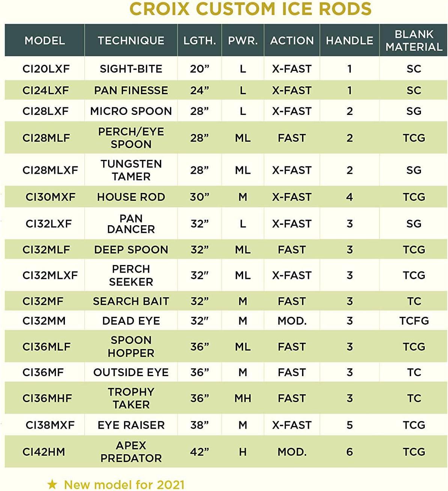
Task: Click the TCFG blank material cell
Action: (414, 321)
